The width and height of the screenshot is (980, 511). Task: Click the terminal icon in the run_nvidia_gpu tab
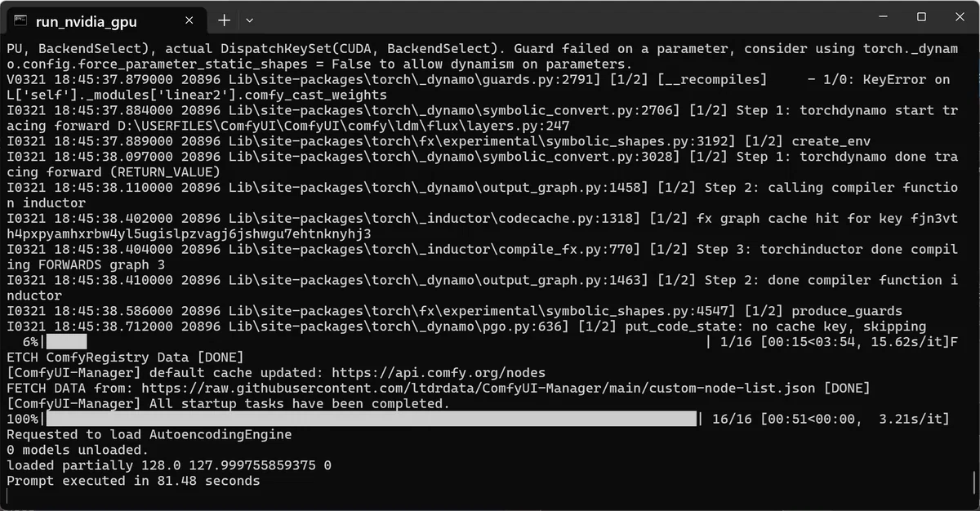22,20
